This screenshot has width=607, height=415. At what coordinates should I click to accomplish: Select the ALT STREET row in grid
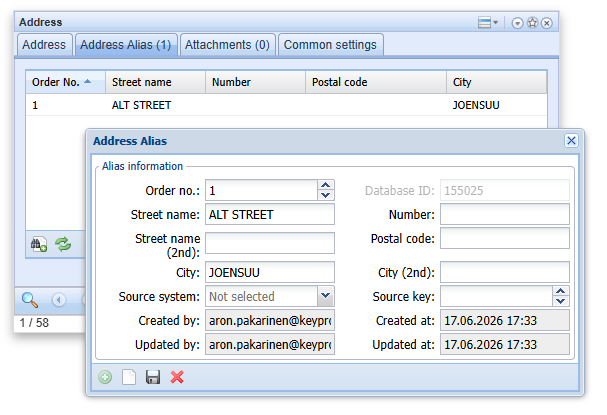[x=286, y=105]
